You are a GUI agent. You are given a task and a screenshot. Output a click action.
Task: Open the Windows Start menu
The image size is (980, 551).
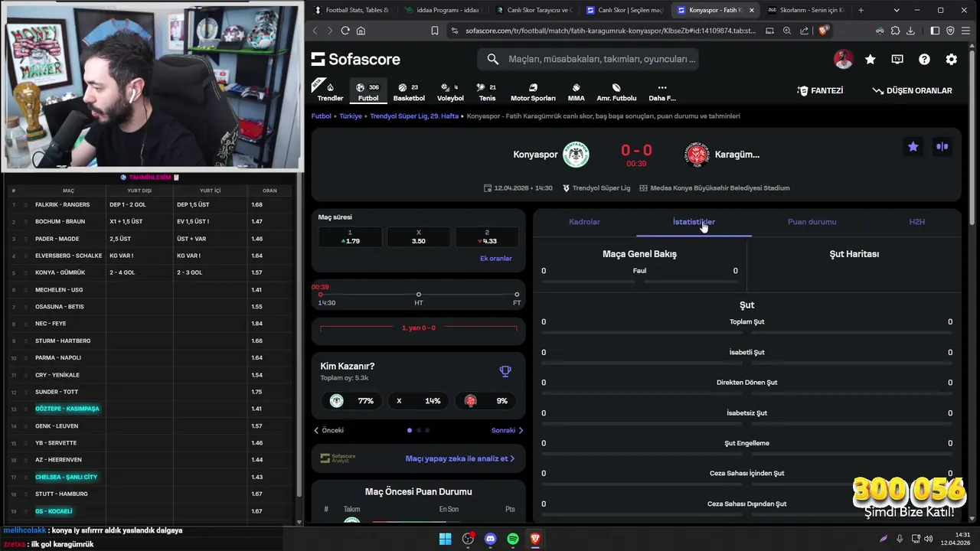tap(445, 539)
